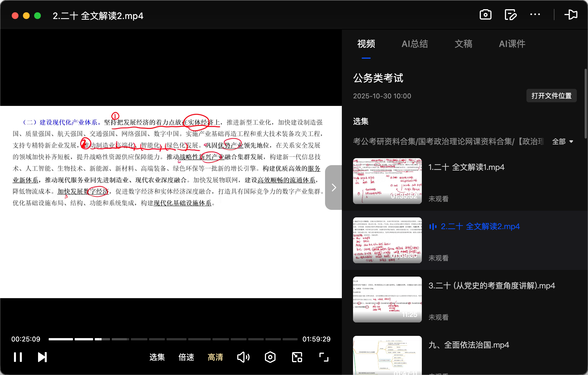Open the 倍速 playback speed selector
The height and width of the screenshot is (375, 588).
coord(186,357)
